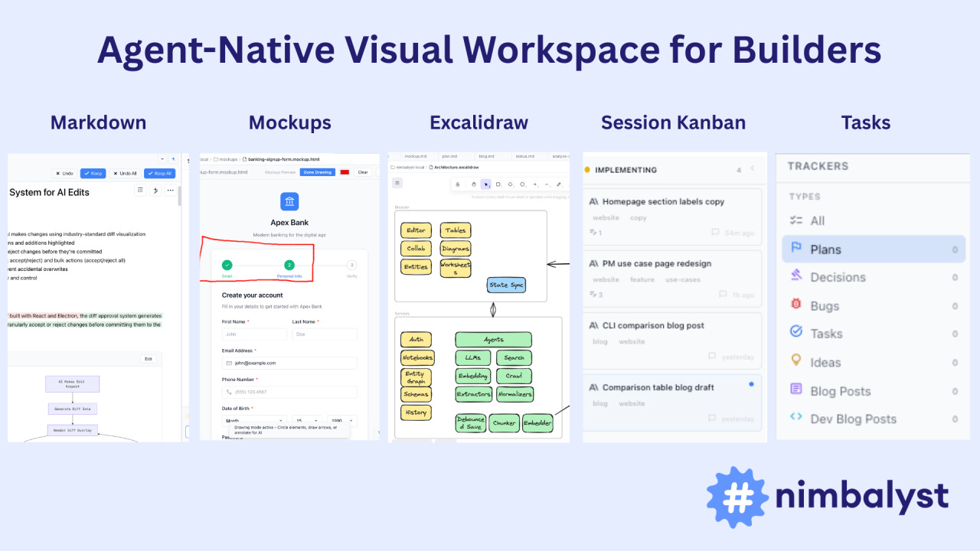Image resolution: width=980 pixels, height=551 pixels.
Task: Select the All checklist icon in Trackers
Action: pos(796,220)
